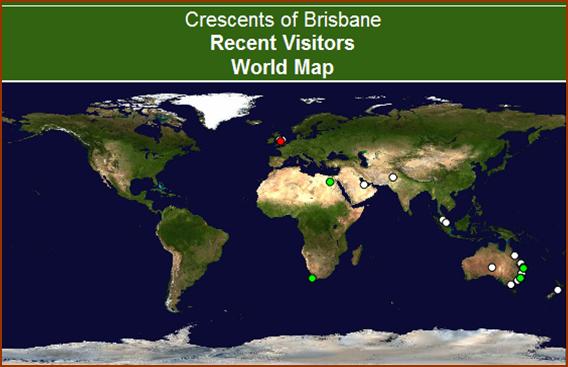The height and width of the screenshot is (367, 568).
Task: Select the northernmost white dot in Queensland
Action: pos(514,255)
